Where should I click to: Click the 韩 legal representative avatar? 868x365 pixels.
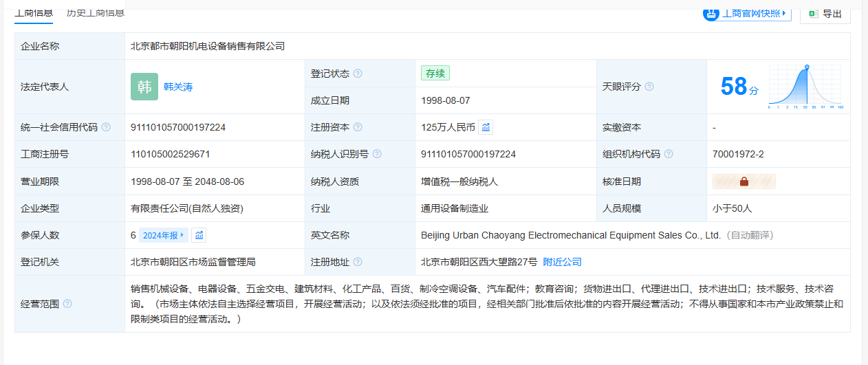coord(144,87)
